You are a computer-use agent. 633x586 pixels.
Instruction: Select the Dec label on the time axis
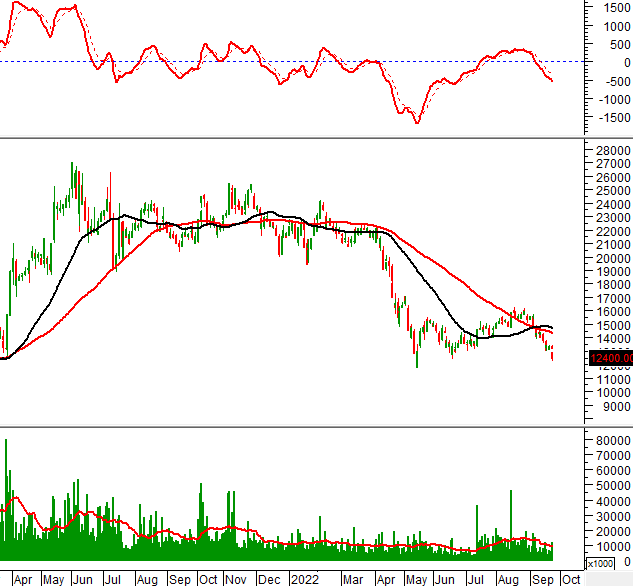[x=269, y=579]
